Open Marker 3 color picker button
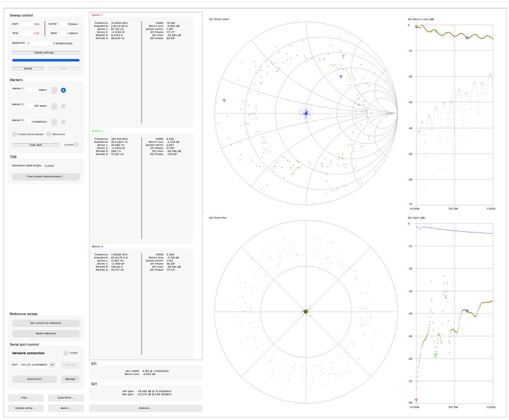 tap(54, 122)
